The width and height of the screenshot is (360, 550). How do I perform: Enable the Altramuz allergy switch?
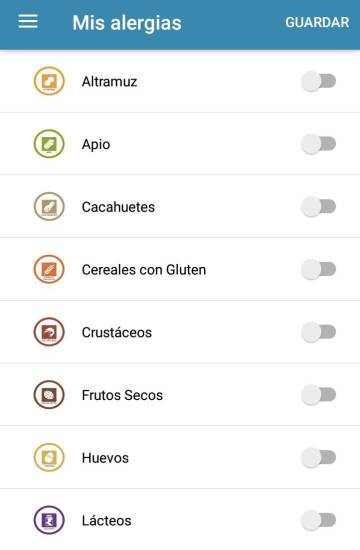tap(319, 81)
